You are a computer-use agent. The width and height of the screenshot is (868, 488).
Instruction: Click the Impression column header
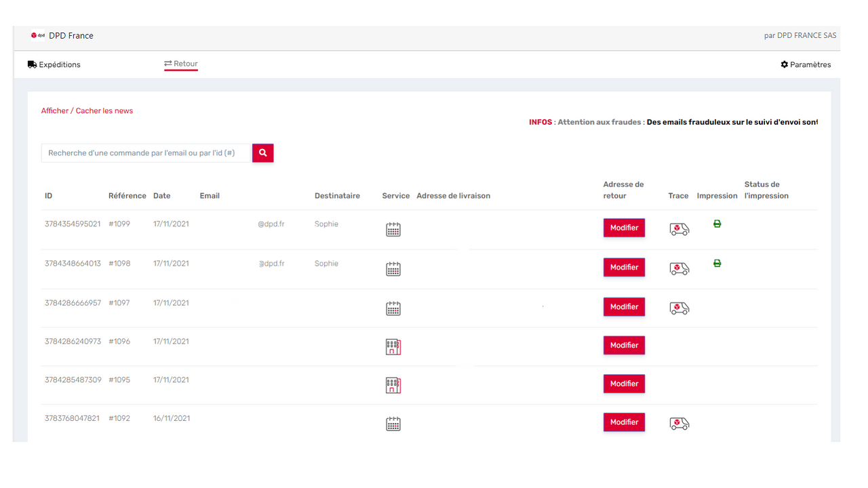tap(717, 196)
